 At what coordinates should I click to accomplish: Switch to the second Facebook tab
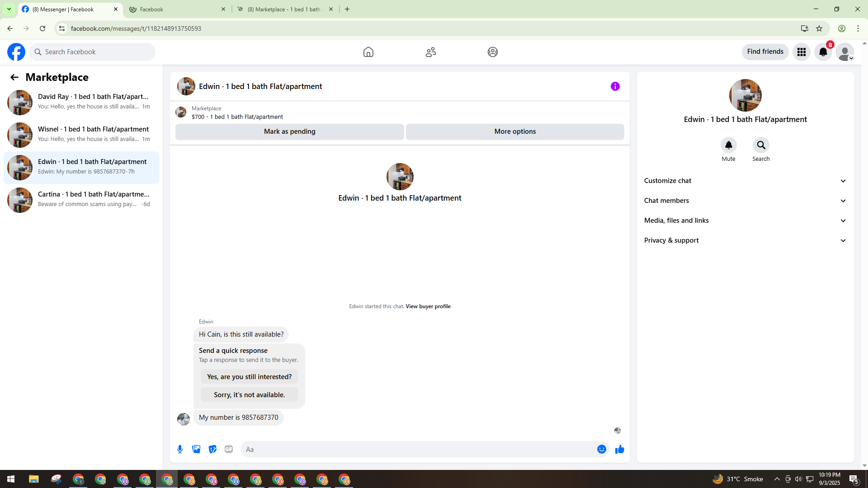coord(178,9)
